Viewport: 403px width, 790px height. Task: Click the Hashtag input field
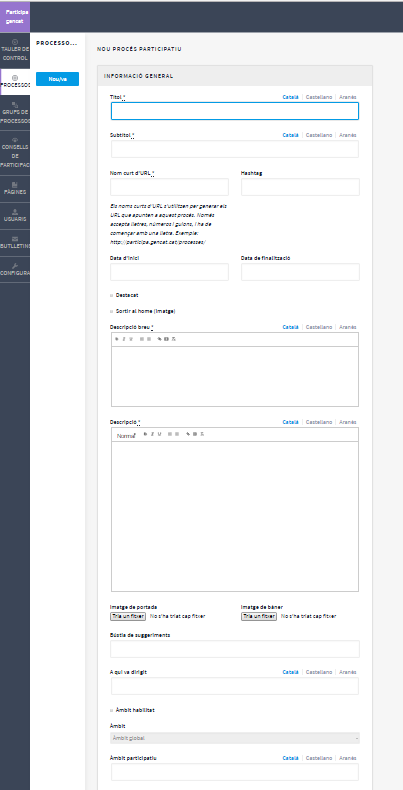(x=300, y=187)
